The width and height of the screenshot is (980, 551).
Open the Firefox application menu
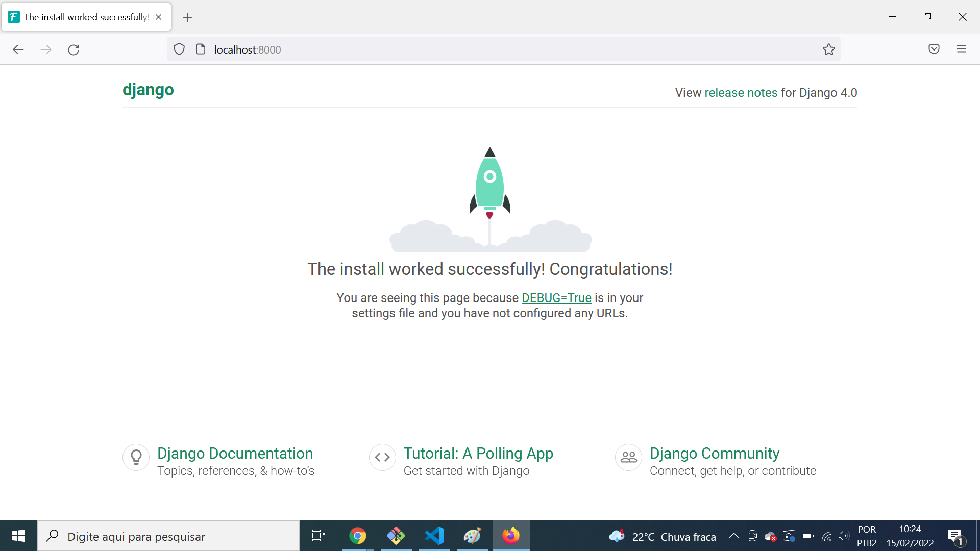pos(961,49)
